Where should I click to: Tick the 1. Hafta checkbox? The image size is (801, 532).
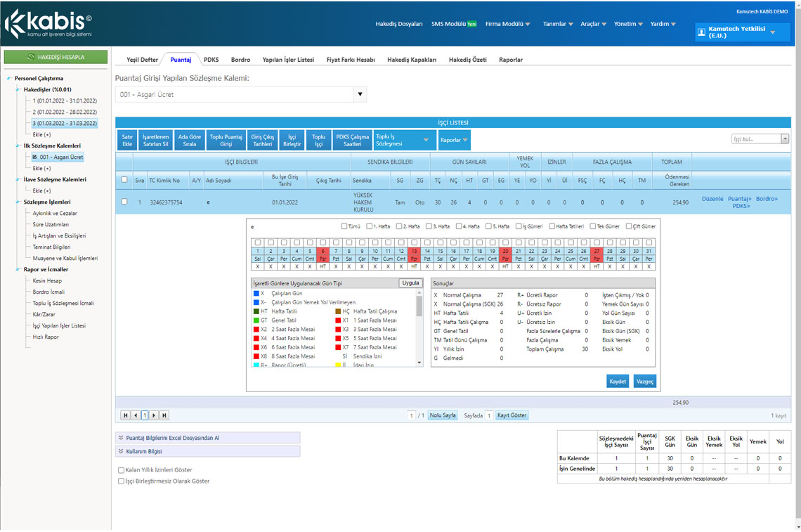click(369, 226)
